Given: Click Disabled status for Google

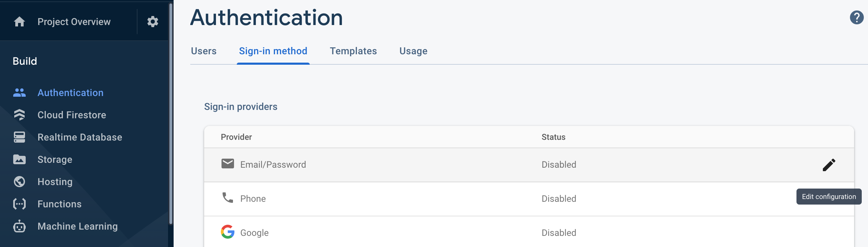Looking at the screenshot, I should [559, 233].
